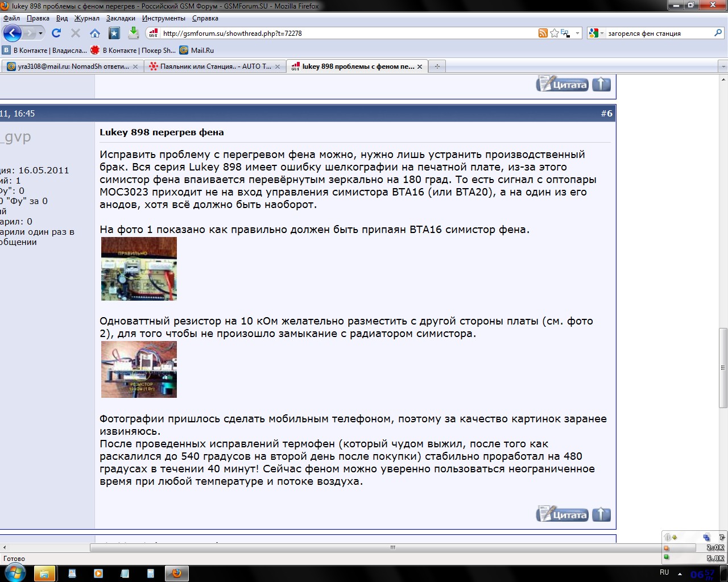
Task: Quote post #6 with the lower Цитата button
Action: click(561, 514)
